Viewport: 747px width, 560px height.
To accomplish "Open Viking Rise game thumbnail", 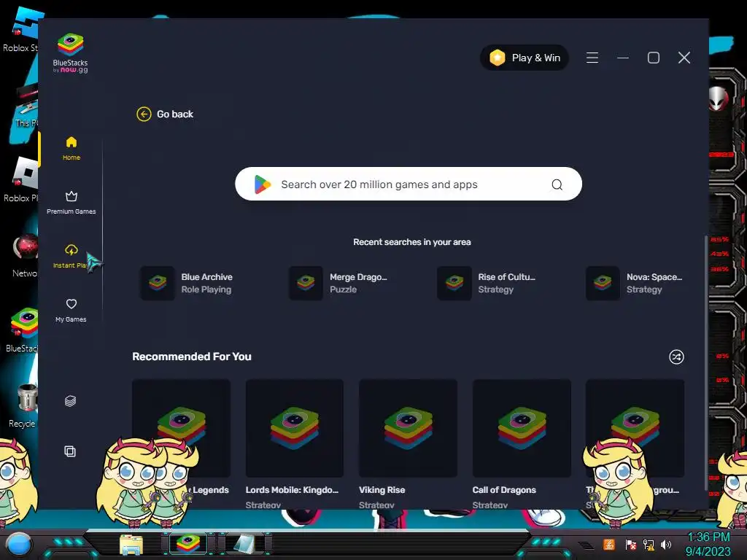I will point(408,428).
